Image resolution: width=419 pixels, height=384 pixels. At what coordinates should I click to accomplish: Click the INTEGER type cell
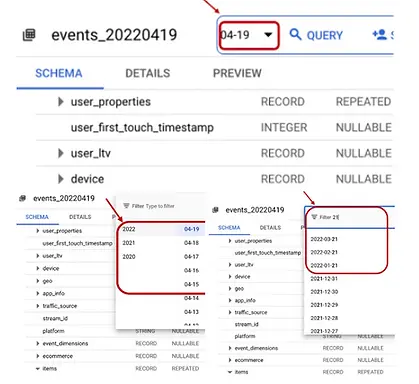(284, 128)
